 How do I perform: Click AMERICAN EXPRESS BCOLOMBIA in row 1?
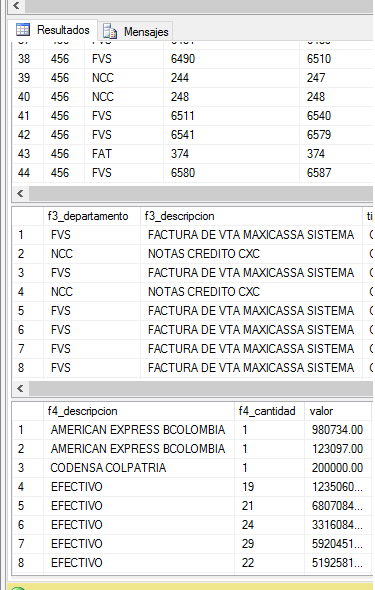[x=139, y=430]
